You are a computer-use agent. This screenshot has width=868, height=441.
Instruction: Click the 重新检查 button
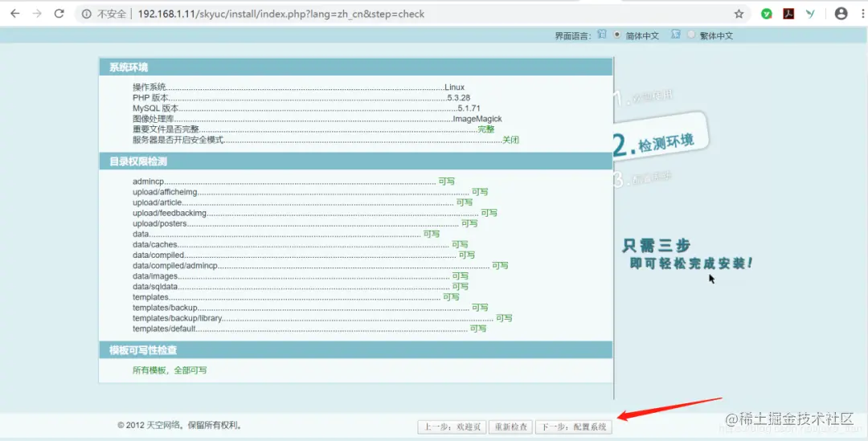point(511,427)
